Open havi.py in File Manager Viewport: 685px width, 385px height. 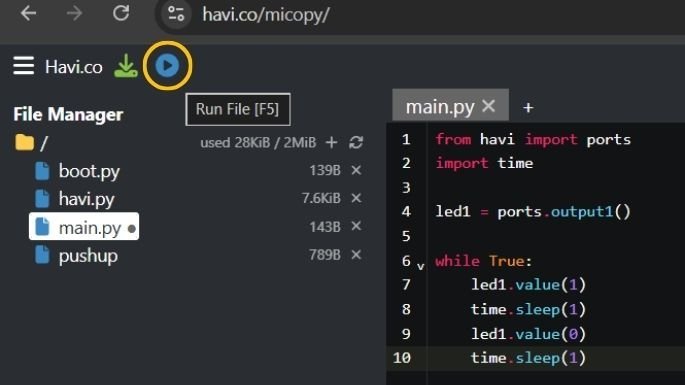pos(86,199)
